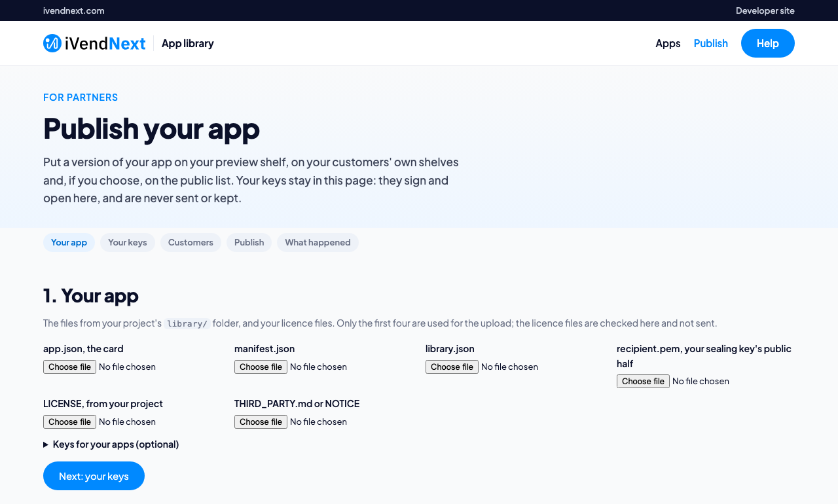Open the ivendnext.com link in top bar
838x504 pixels.
(x=74, y=10)
